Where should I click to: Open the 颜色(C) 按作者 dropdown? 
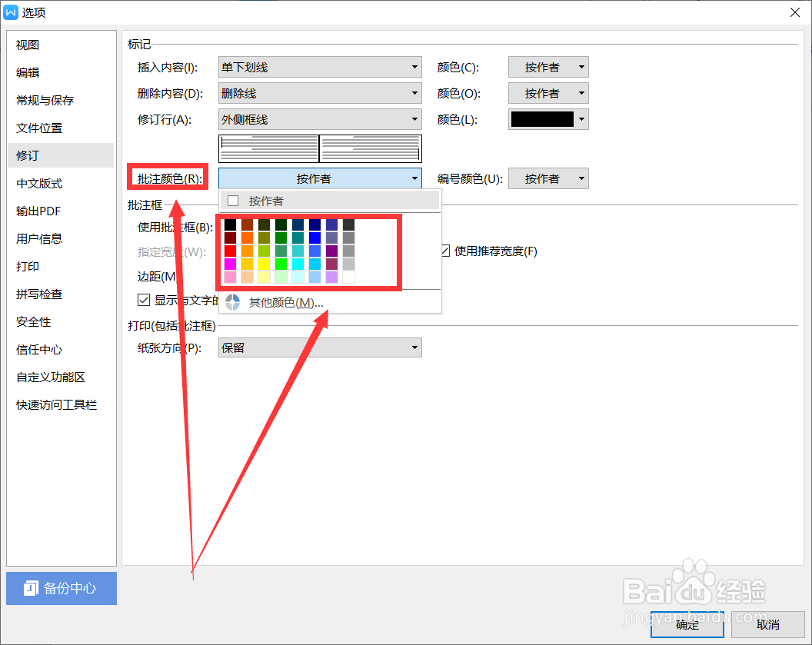pyautogui.click(x=548, y=67)
